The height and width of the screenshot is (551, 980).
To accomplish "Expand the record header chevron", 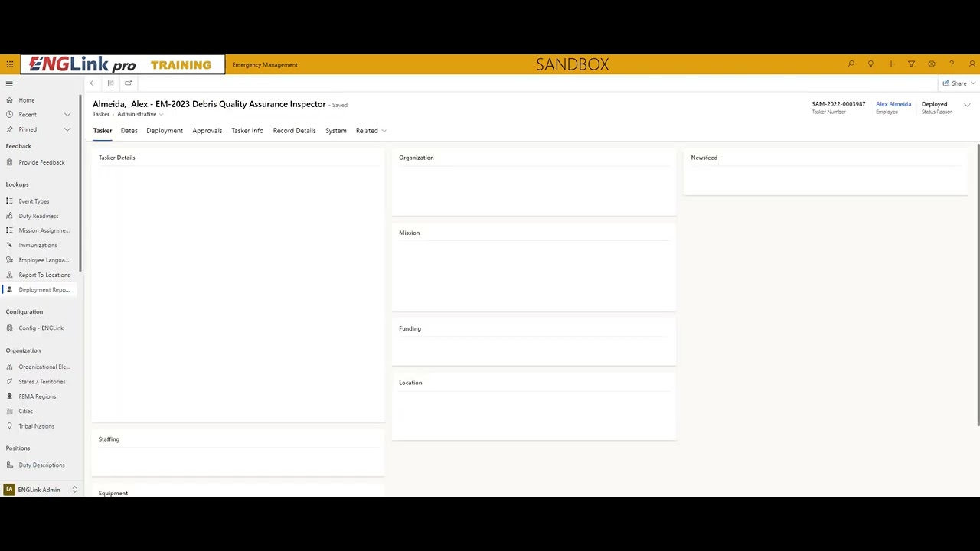I will 967,105.
